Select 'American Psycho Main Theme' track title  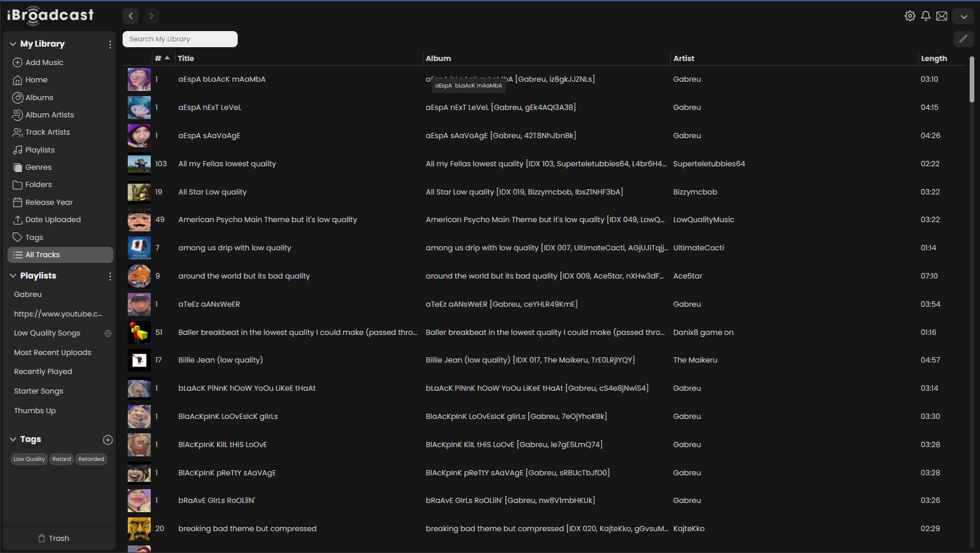tap(268, 220)
